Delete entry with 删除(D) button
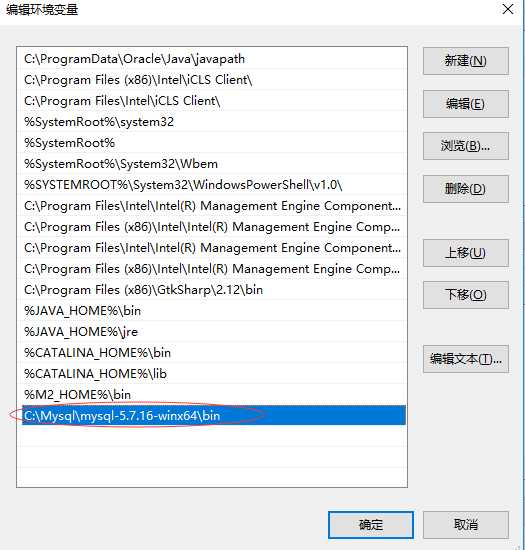This screenshot has height=550, width=525. [x=465, y=189]
